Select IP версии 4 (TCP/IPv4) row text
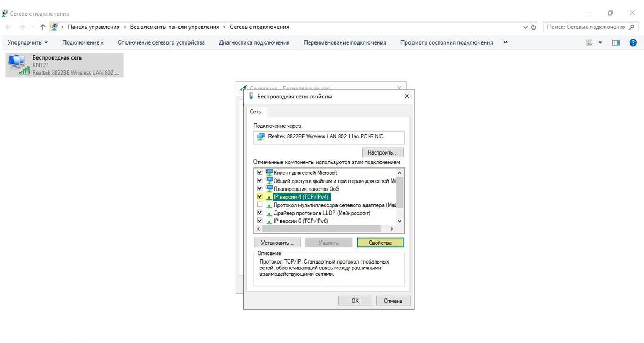The height and width of the screenshot is (343, 644). 301,197
